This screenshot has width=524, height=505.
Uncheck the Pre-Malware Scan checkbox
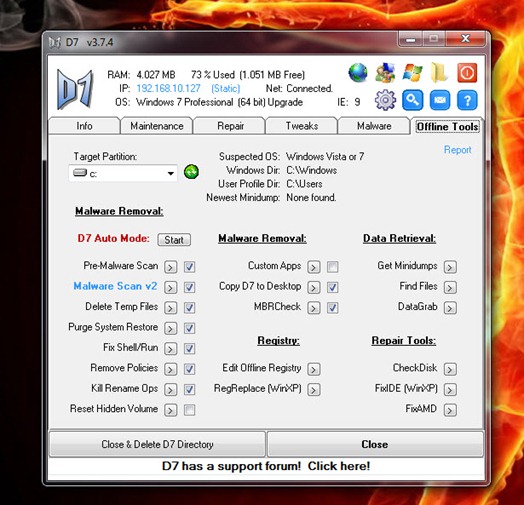189,266
